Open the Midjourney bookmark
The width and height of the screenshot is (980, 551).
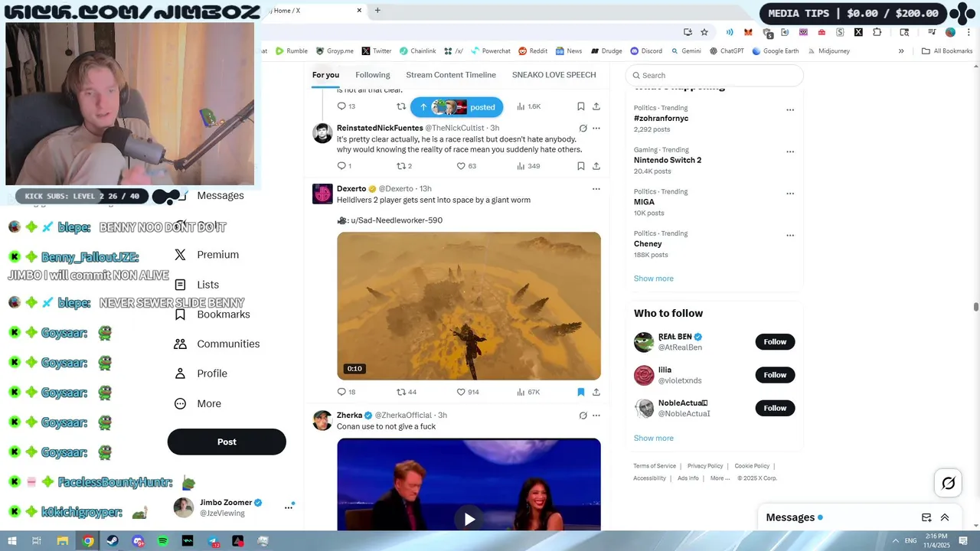tap(828, 51)
